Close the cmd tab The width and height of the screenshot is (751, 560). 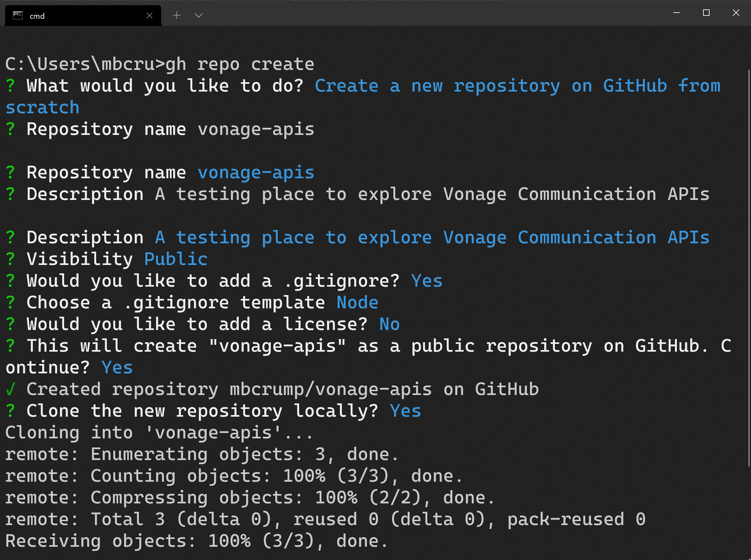point(149,16)
